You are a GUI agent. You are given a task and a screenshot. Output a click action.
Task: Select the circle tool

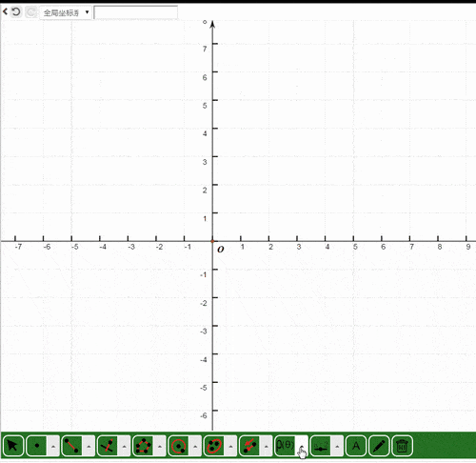pos(178,446)
